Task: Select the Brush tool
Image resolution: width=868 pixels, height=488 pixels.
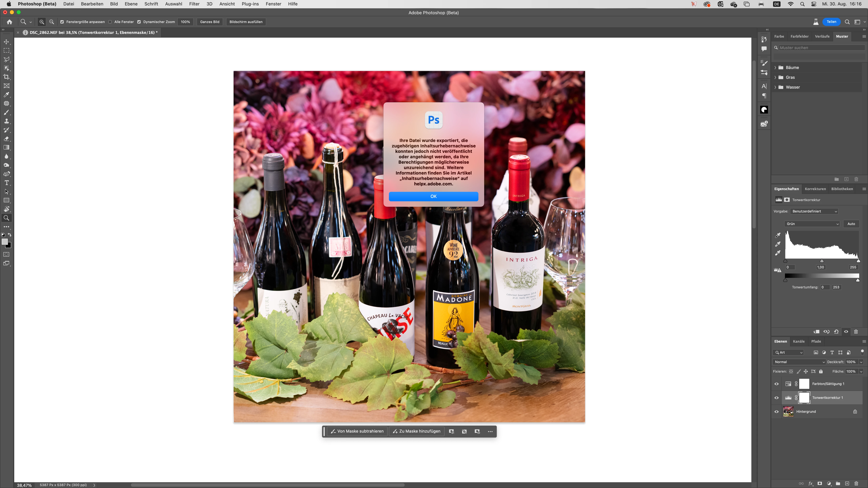Action: click(6, 113)
